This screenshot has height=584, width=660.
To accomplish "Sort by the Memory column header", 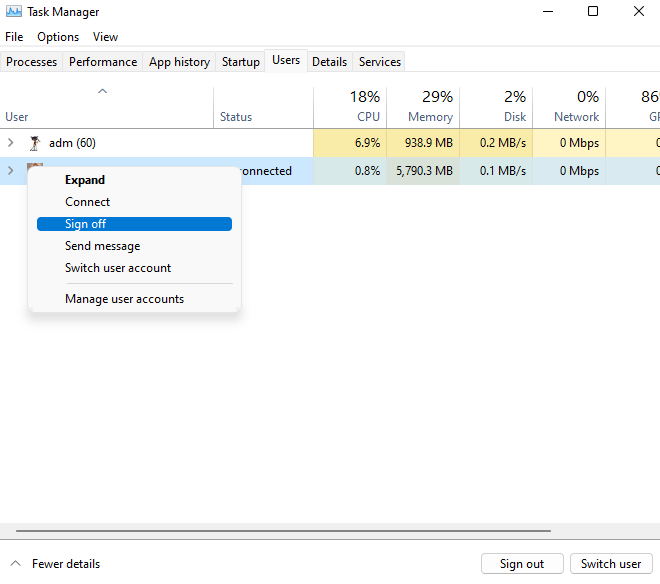I will [x=423, y=107].
